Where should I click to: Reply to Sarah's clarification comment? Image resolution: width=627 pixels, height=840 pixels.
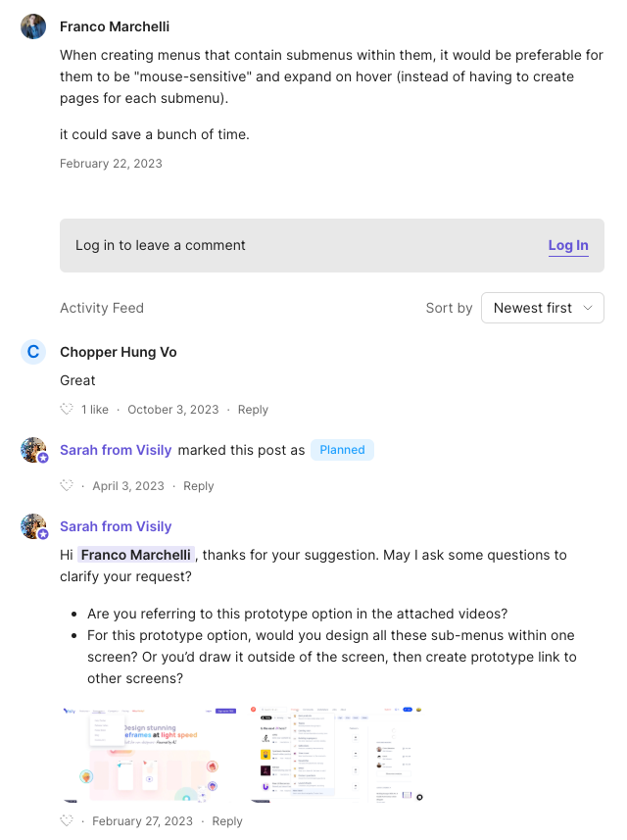pyautogui.click(x=226, y=820)
